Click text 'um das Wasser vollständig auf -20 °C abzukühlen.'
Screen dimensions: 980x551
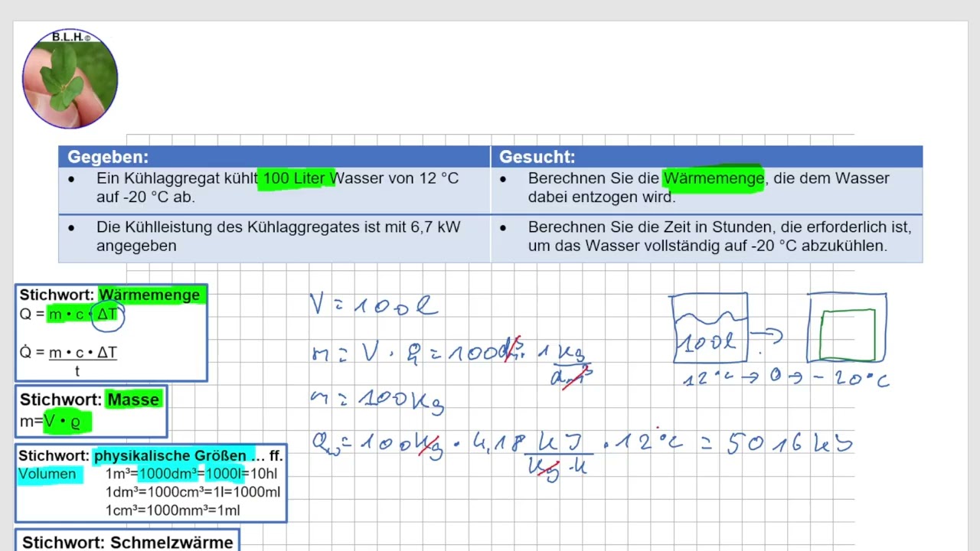[x=707, y=246]
